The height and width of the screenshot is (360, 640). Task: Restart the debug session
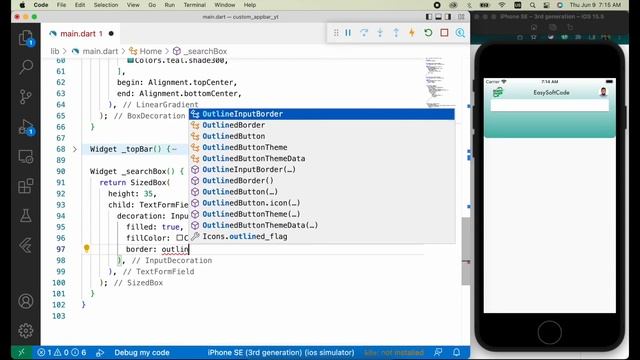pos(428,33)
